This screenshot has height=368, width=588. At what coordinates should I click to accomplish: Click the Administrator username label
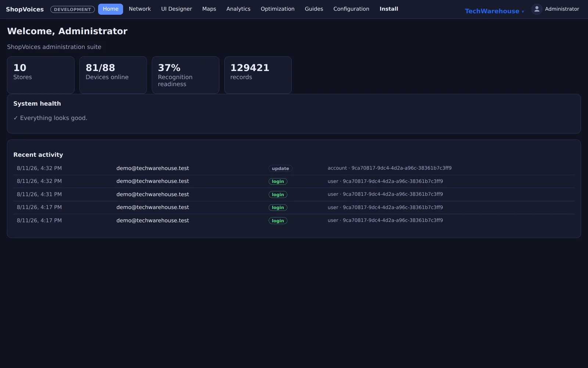(562, 9)
